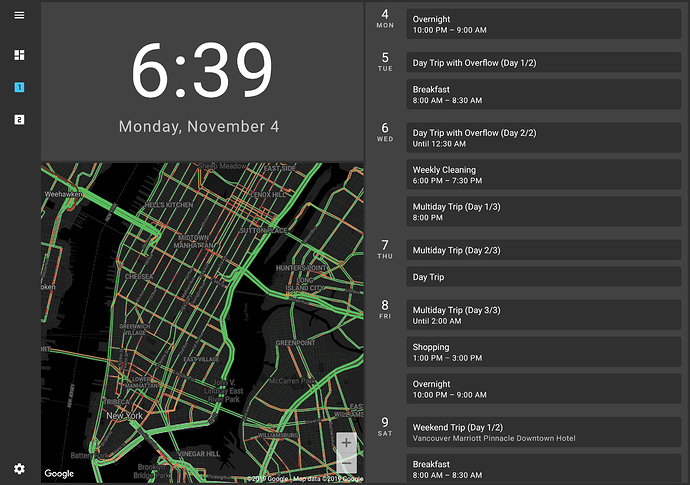Viewport: 690px width, 485px height.
Task: Click the Weehawken label on map
Action: [63, 194]
